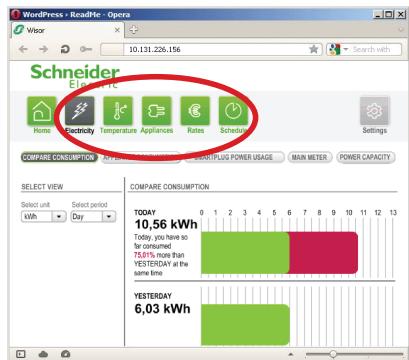The height and width of the screenshot is (360, 409).
Task: Open the Appliances plug icon
Action: coord(156,111)
